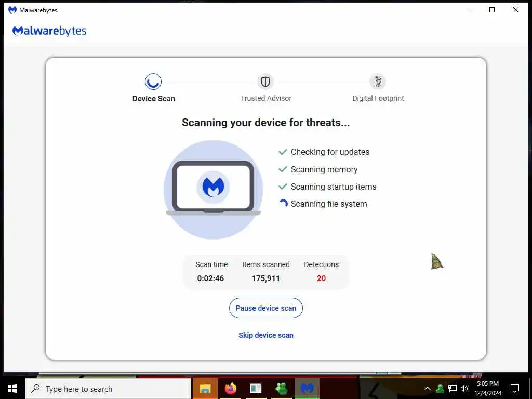The width and height of the screenshot is (532, 399).
Task: Open Firefox from the taskbar
Action: [231, 389]
